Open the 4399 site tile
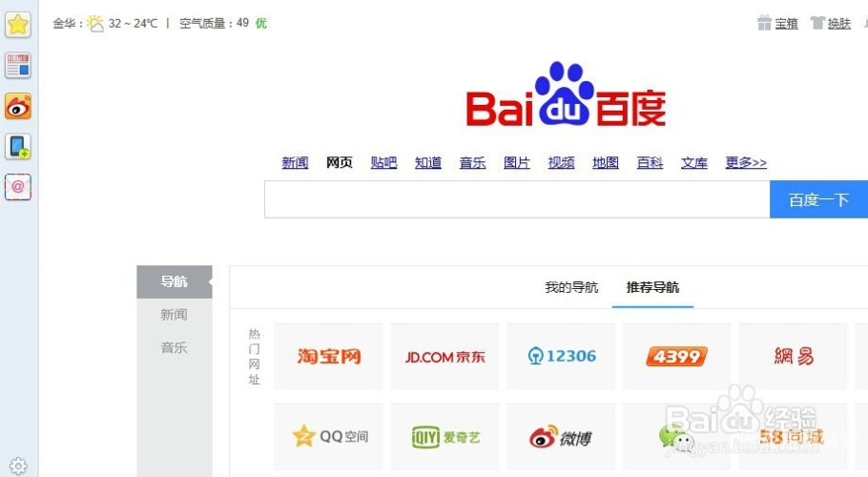Viewport: 868px width, 477px height. [676, 357]
